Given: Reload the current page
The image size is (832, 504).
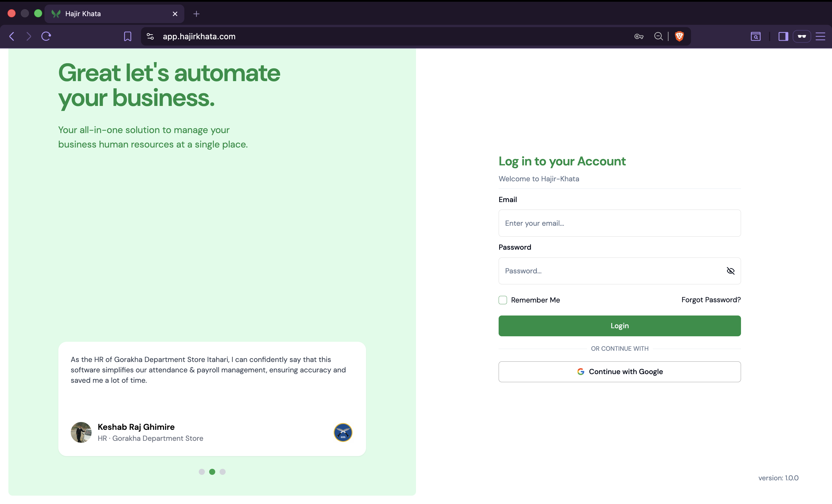Looking at the screenshot, I should click(46, 36).
